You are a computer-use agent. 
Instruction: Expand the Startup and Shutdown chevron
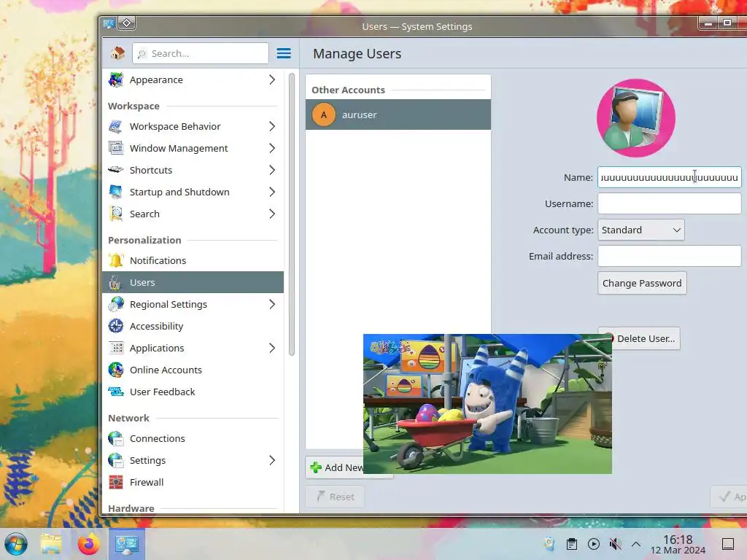pyautogui.click(x=272, y=192)
